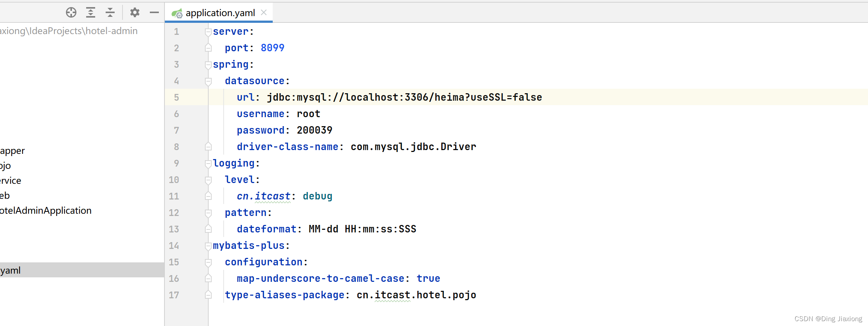
Task: Click the mybatis-plus key
Action: [x=249, y=246]
